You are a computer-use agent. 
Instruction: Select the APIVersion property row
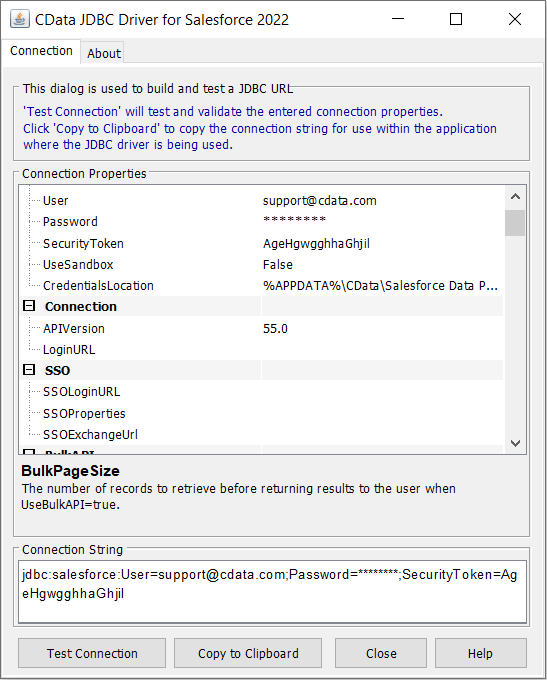click(x=262, y=328)
